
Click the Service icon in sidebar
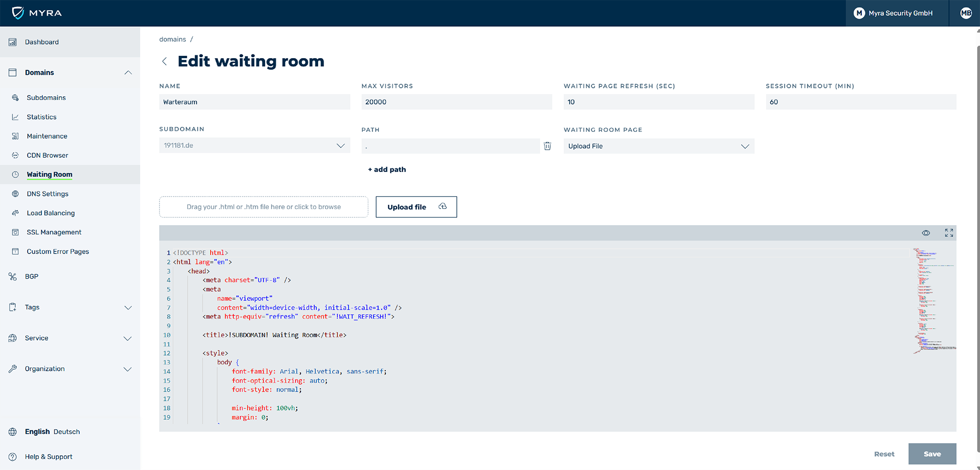click(13, 338)
